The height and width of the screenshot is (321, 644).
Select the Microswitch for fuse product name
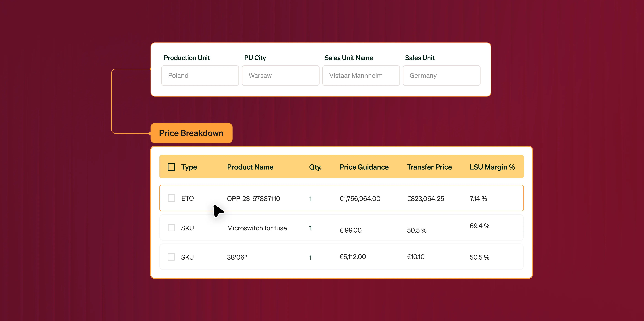point(257,228)
